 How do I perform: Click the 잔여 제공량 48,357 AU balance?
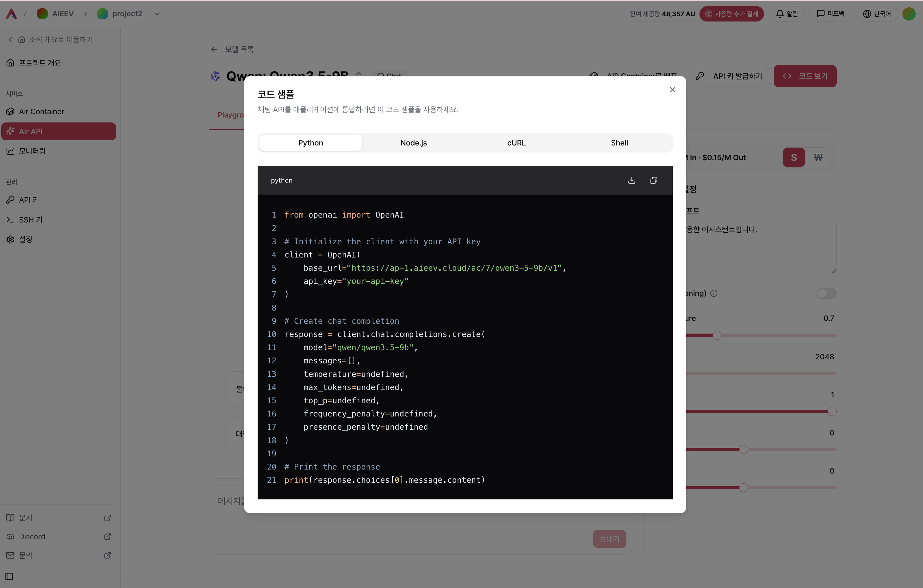662,14
